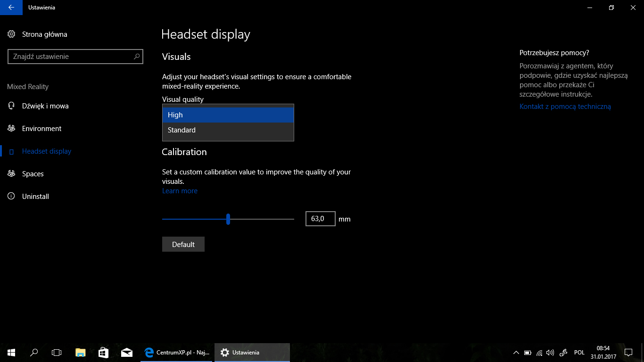
Task: Open the volume control in the tray
Action: [550, 353]
